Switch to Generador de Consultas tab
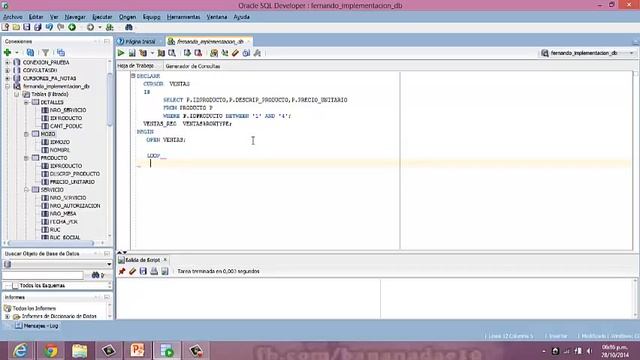 (x=193, y=66)
